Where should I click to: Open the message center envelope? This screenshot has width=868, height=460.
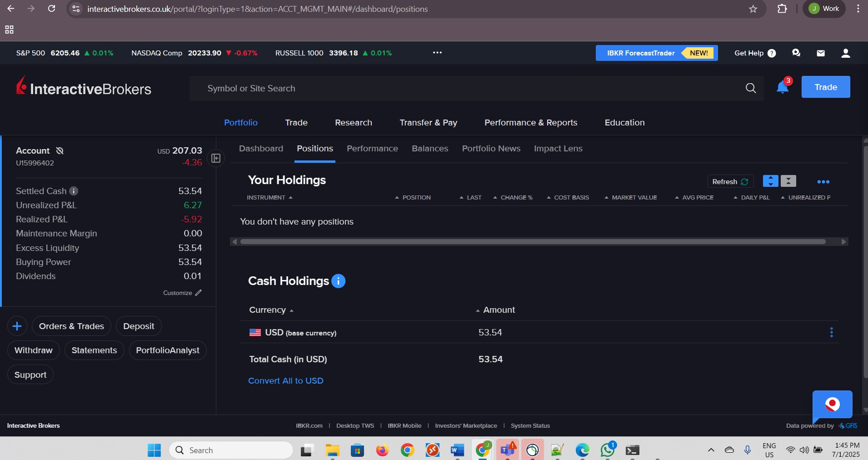coord(820,53)
